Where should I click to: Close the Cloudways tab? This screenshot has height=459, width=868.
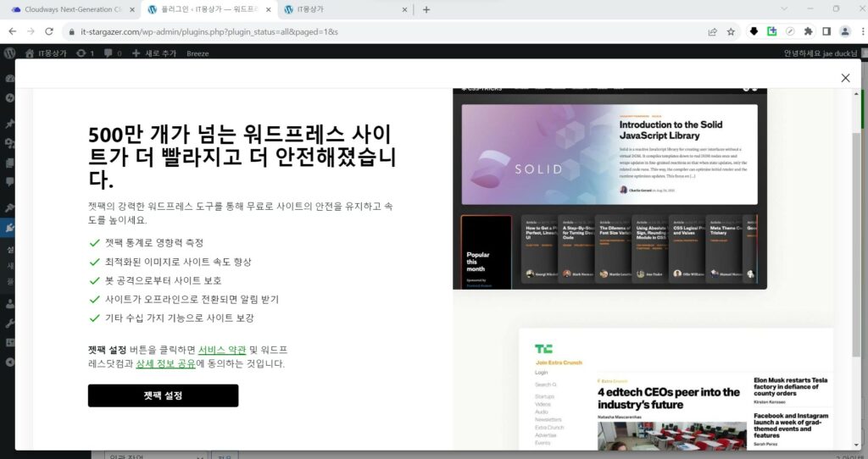[x=131, y=9]
